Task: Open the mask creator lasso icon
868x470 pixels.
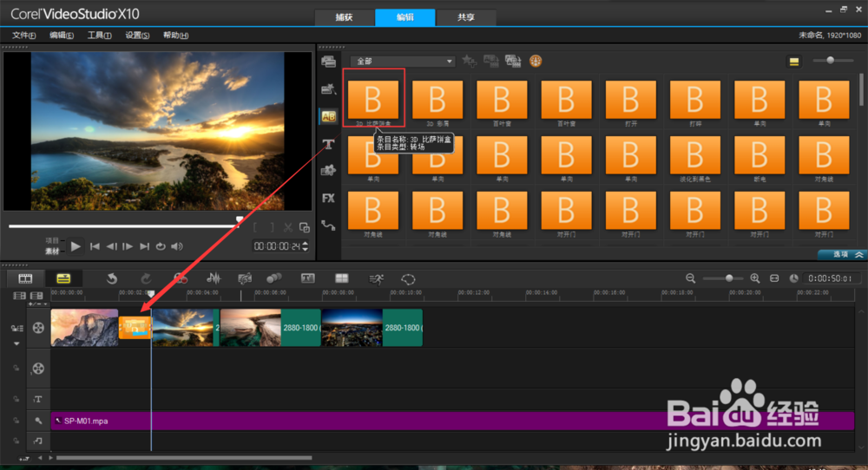Action: (408, 279)
